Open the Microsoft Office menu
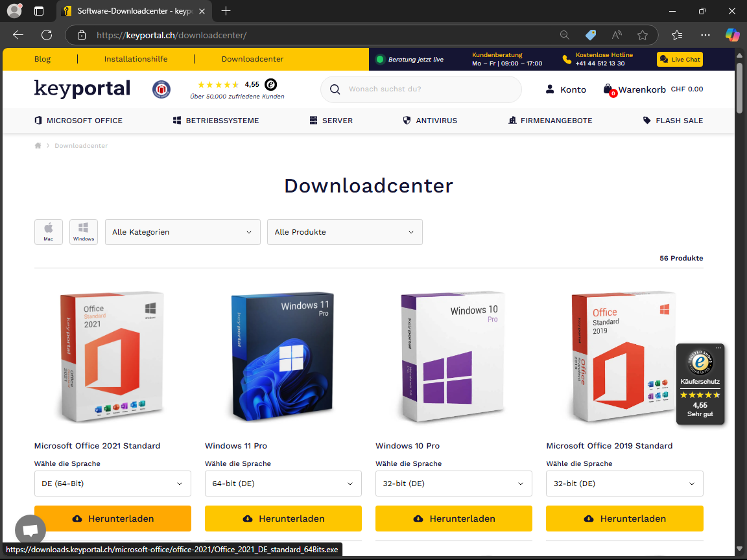This screenshot has height=560, width=747. (78, 121)
